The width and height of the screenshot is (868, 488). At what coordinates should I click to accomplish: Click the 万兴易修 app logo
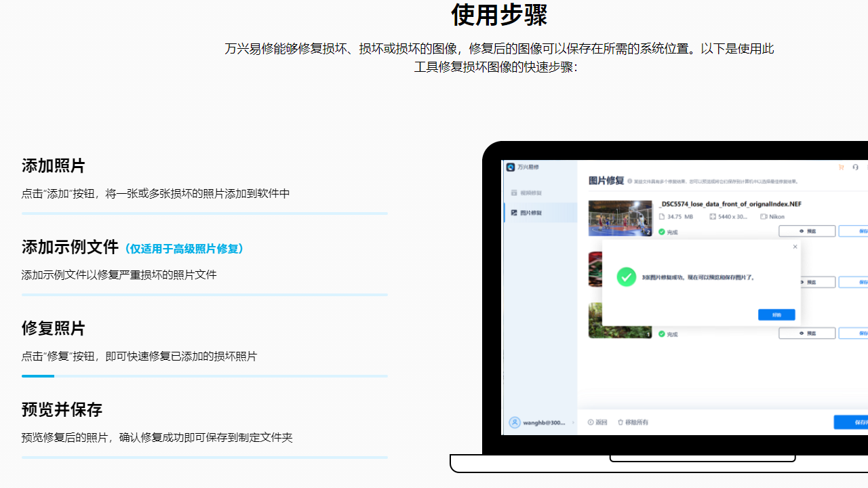pyautogui.click(x=510, y=167)
